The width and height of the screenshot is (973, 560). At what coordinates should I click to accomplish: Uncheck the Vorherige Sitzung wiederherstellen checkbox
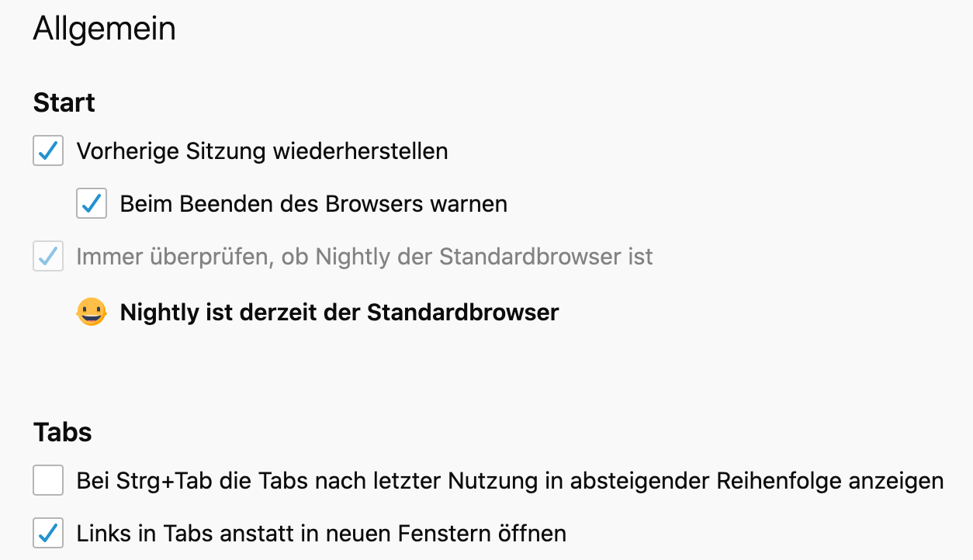[48, 150]
